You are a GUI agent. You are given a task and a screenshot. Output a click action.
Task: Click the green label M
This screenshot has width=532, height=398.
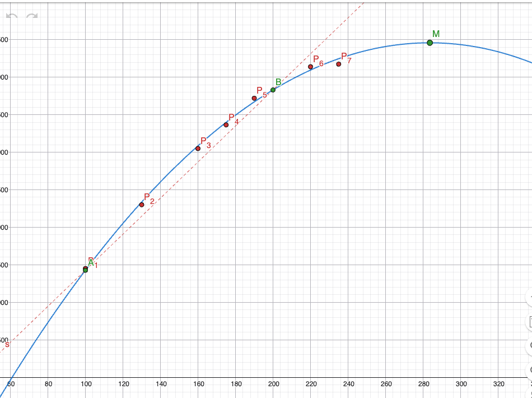(x=436, y=34)
